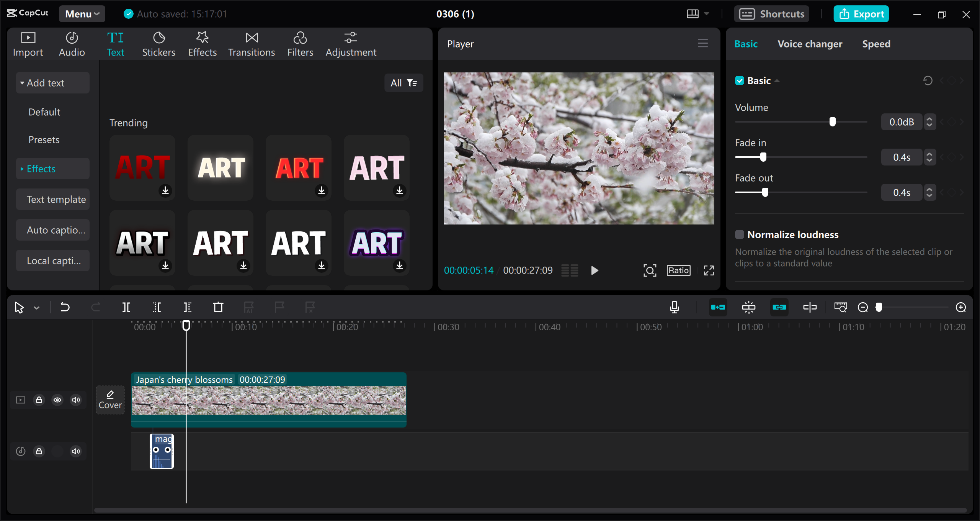Open the Menu dropdown
The image size is (980, 521).
pos(82,13)
